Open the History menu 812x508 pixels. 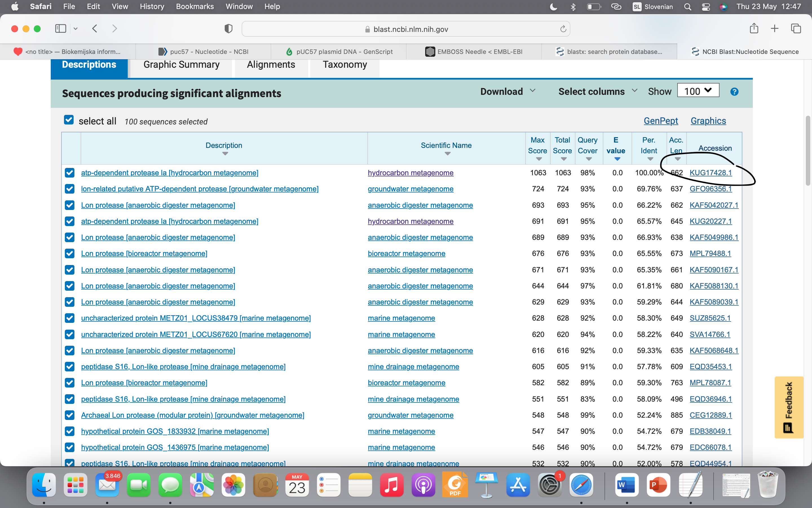click(x=152, y=6)
